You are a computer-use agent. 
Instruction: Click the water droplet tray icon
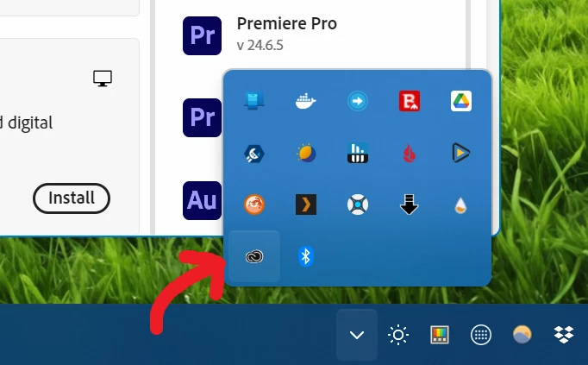click(x=460, y=205)
